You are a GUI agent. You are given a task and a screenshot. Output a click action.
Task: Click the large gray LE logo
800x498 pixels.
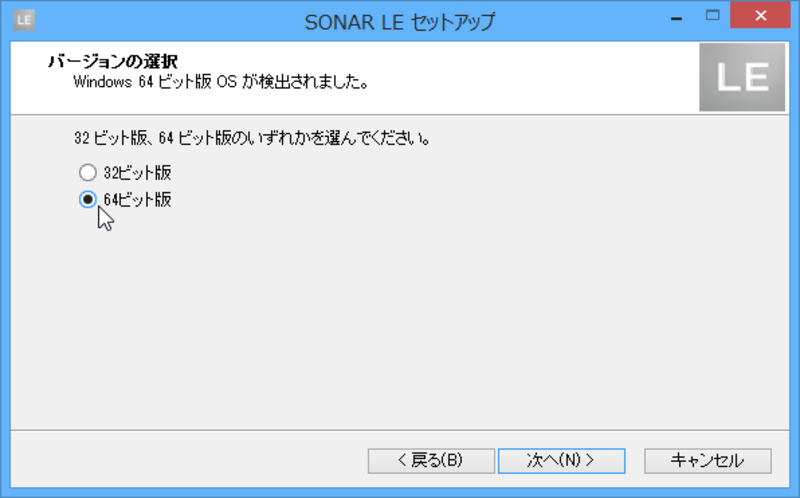pyautogui.click(x=742, y=77)
